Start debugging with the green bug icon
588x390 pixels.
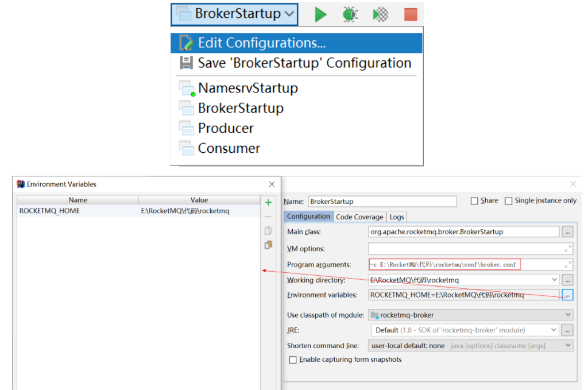click(350, 14)
